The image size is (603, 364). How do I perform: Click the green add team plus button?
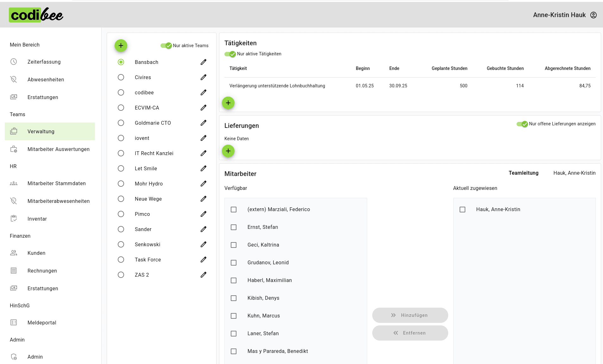click(121, 46)
